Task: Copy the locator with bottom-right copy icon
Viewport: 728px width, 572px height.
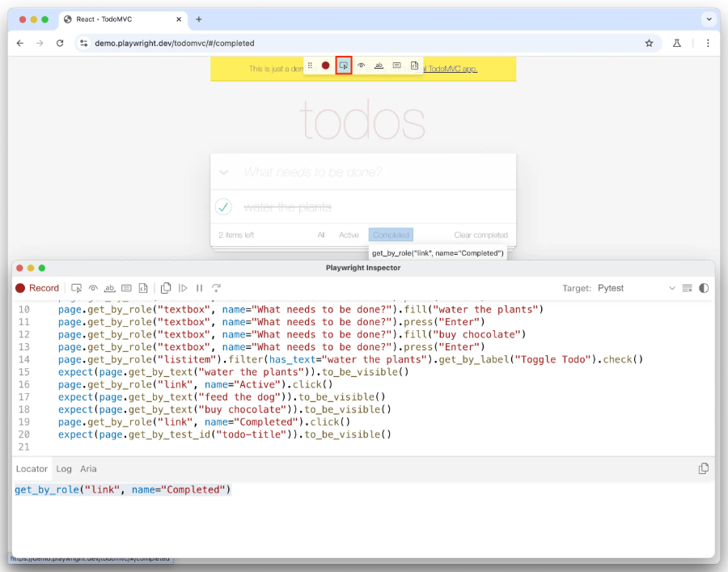Action: coord(703,468)
